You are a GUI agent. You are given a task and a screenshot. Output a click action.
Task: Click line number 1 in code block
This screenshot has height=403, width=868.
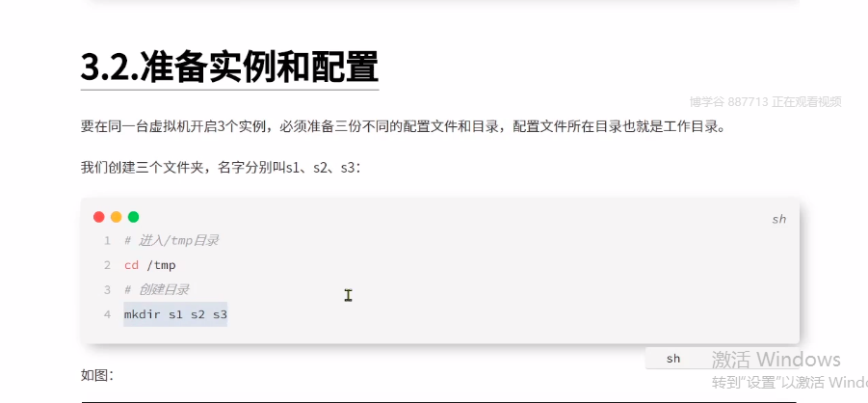pyautogui.click(x=107, y=241)
